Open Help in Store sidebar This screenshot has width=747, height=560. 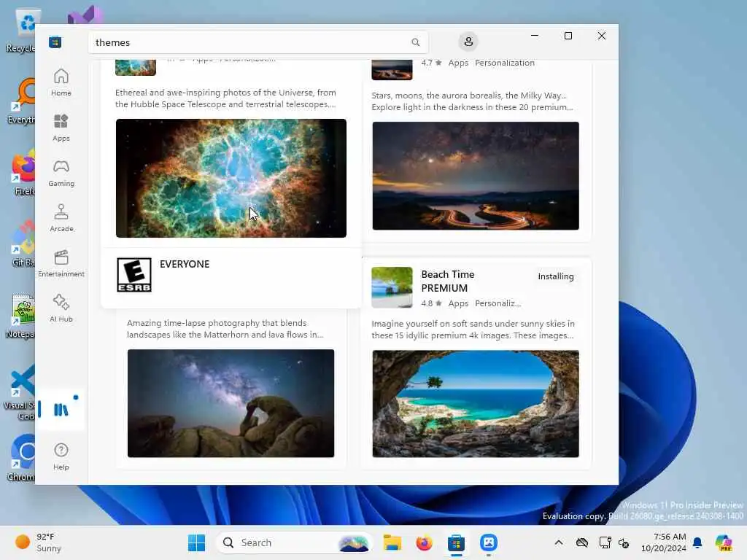(61, 456)
